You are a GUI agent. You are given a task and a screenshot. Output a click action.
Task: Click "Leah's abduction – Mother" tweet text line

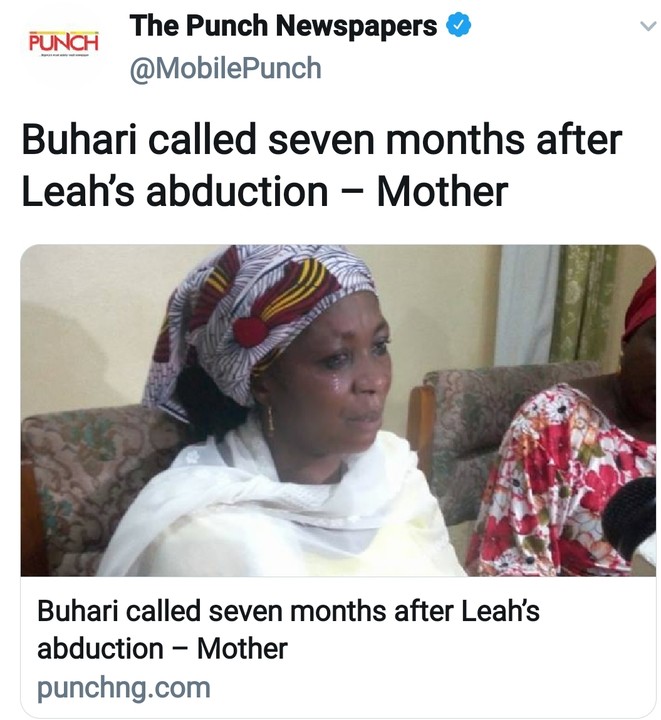tap(264, 192)
